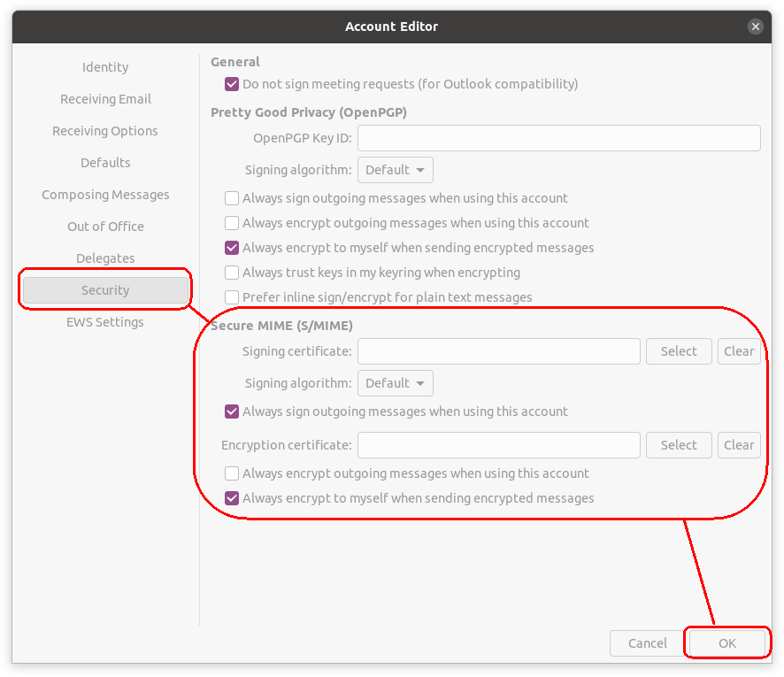
Task: Click into the OpenPGP Key ID field
Action: (x=558, y=138)
